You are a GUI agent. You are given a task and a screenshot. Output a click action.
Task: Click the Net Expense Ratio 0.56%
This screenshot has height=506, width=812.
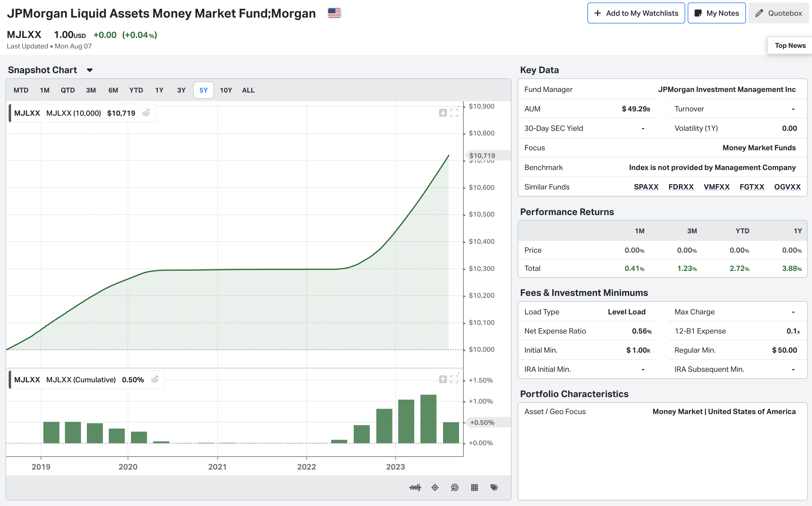641,331
